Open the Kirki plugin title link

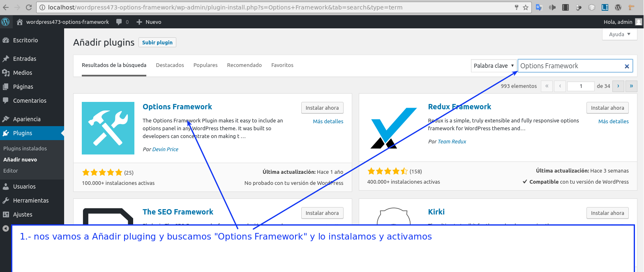pos(436,212)
